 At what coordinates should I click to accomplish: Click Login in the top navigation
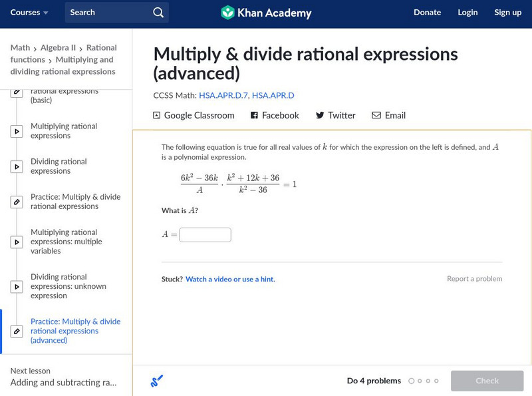467,12
